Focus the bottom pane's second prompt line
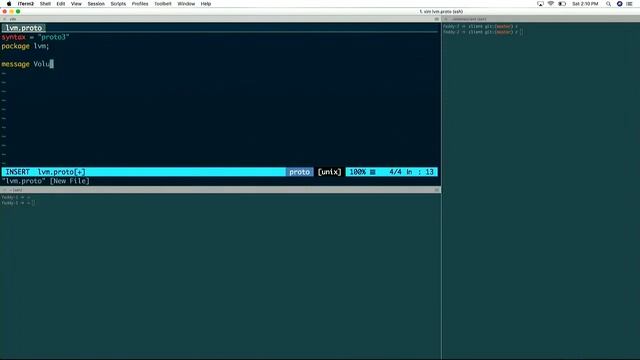This screenshot has width=640, height=360. [18, 203]
